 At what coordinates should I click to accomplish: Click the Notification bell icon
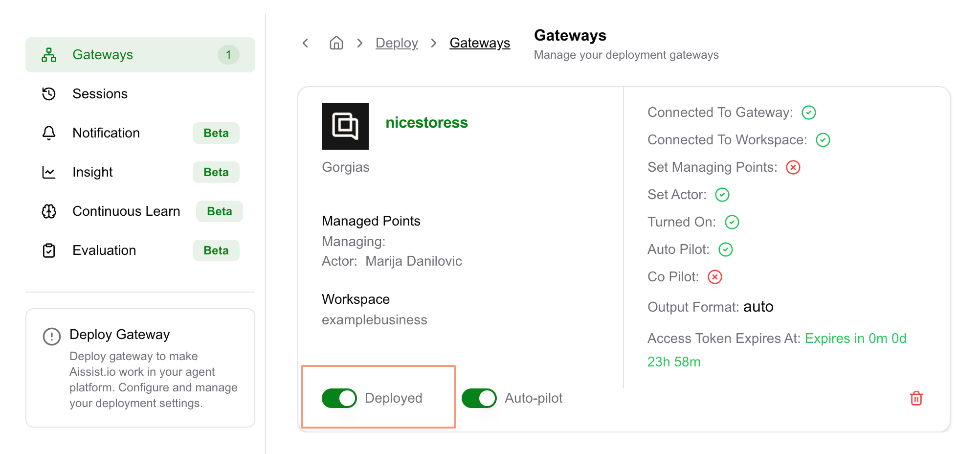(49, 133)
